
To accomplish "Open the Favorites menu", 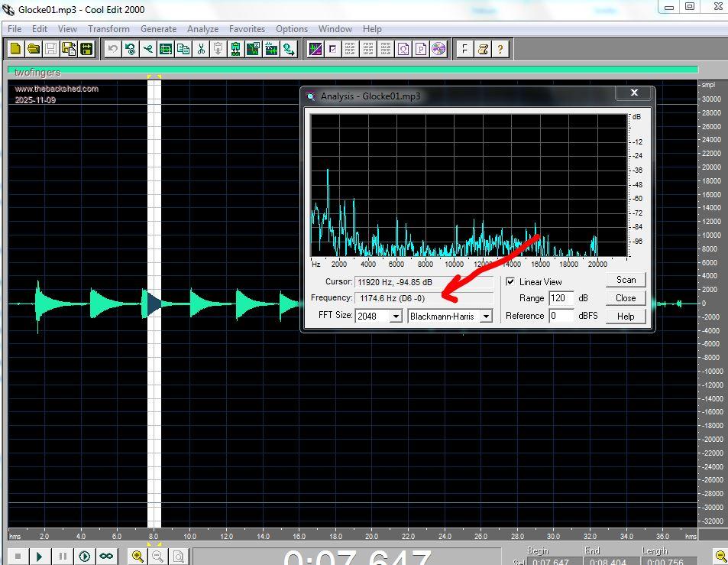I will [248, 29].
